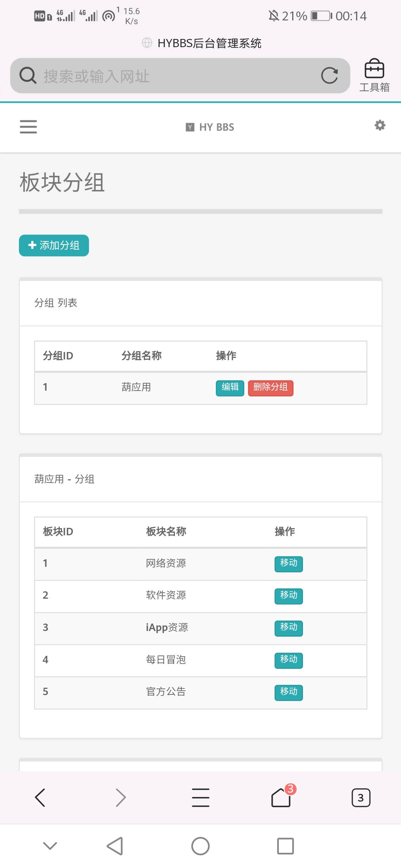Edit the 葫应用 group

(230, 388)
